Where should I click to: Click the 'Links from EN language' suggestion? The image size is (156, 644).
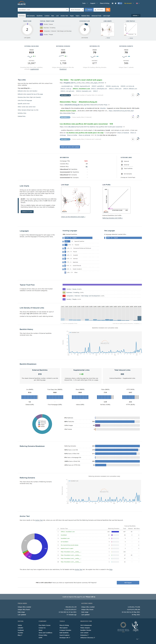(x=25, y=100)
